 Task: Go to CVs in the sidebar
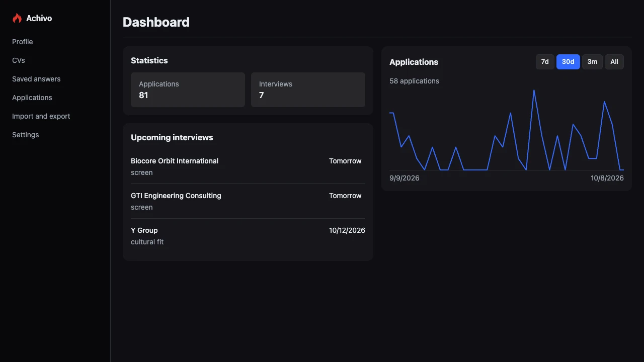pos(19,60)
